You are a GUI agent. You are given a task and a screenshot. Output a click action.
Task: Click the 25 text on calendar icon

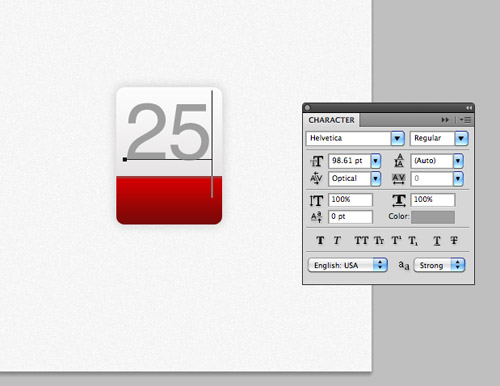[168, 131]
